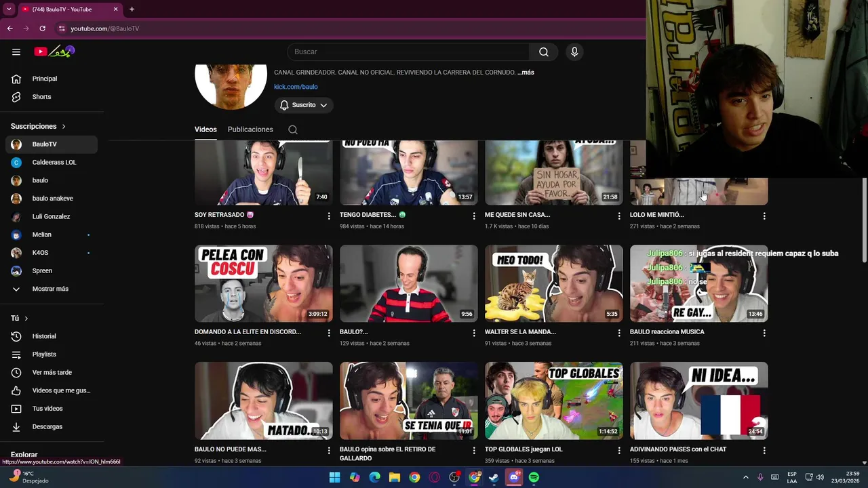Expand the channel description with ...más
Screen dimensions: 868x488
coord(526,73)
